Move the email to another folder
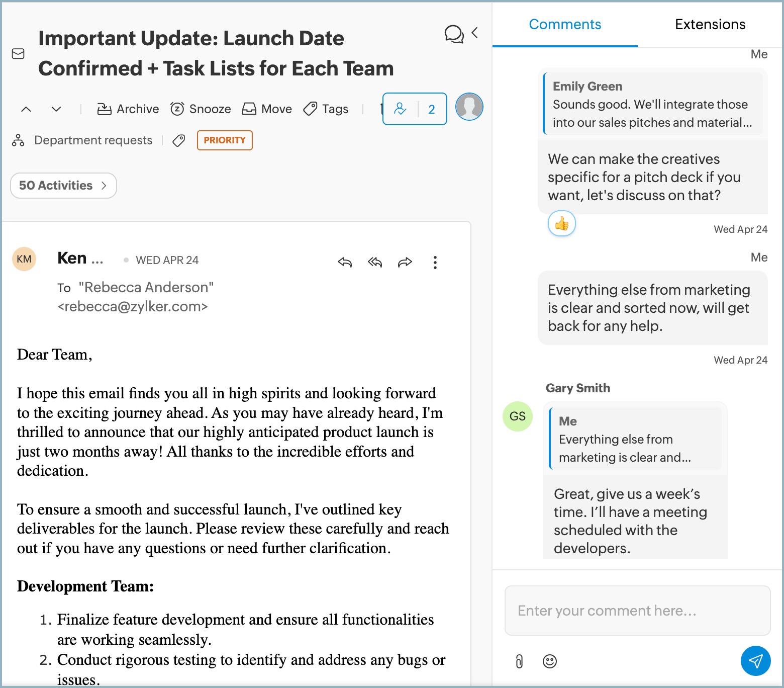Viewport: 784px width, 688px height. [266, 109]
